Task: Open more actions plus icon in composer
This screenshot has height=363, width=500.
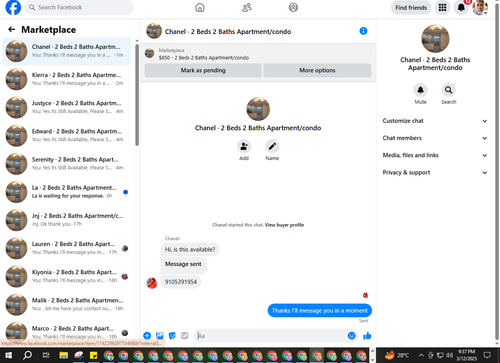Action: click(147, 336)
